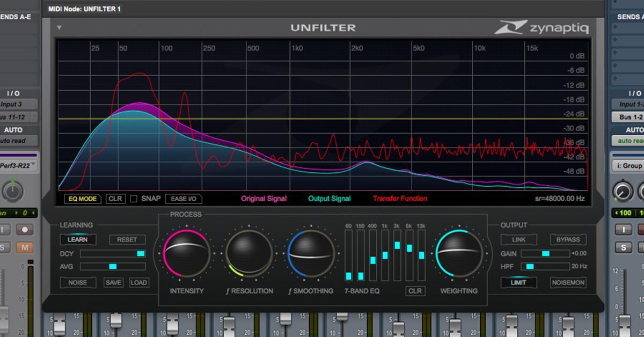The image size is (644, 337).
Task: Open the Input 1-2 selector on right track
Action: pos(627,105)
